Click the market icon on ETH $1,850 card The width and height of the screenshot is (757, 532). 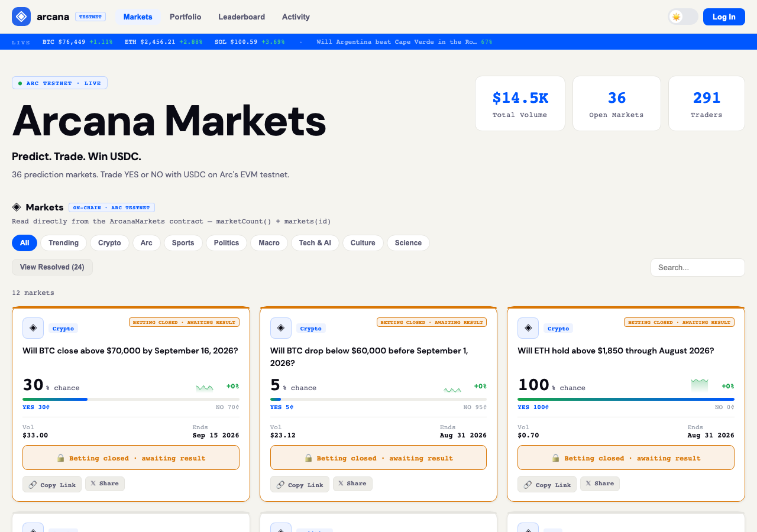528,328
